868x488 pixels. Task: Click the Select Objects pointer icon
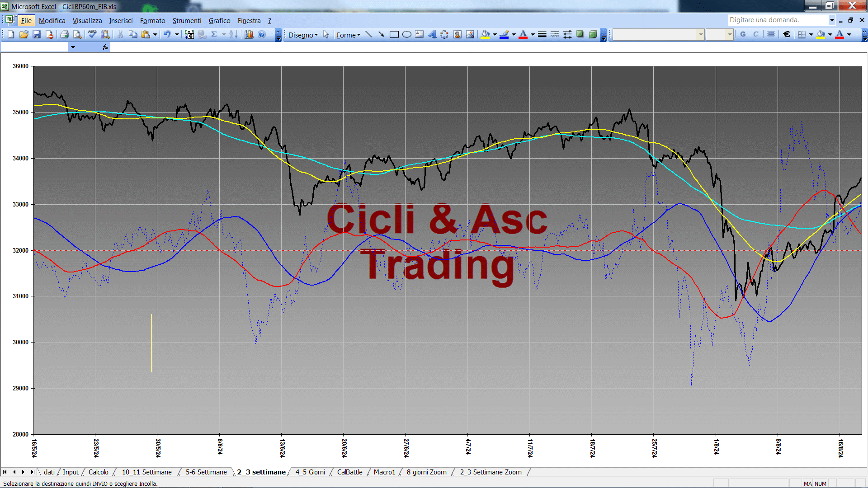point(326,34)
